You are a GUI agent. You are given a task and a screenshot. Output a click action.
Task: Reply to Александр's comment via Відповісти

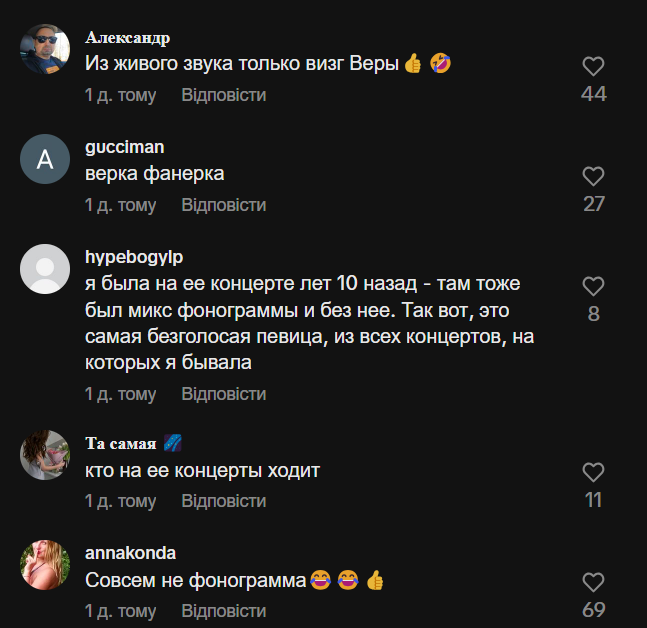click(223, 95)
